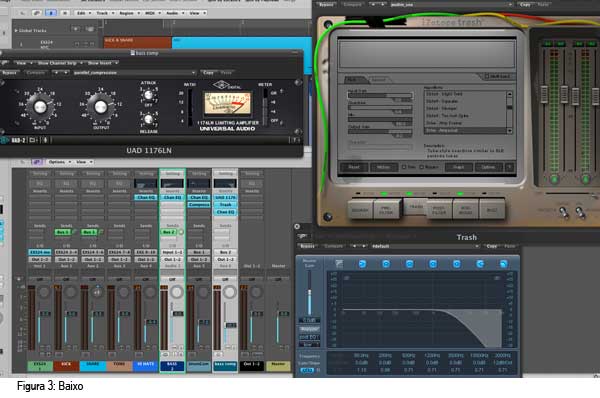Open the Show Channel Strip dropdown

(59, 63)
